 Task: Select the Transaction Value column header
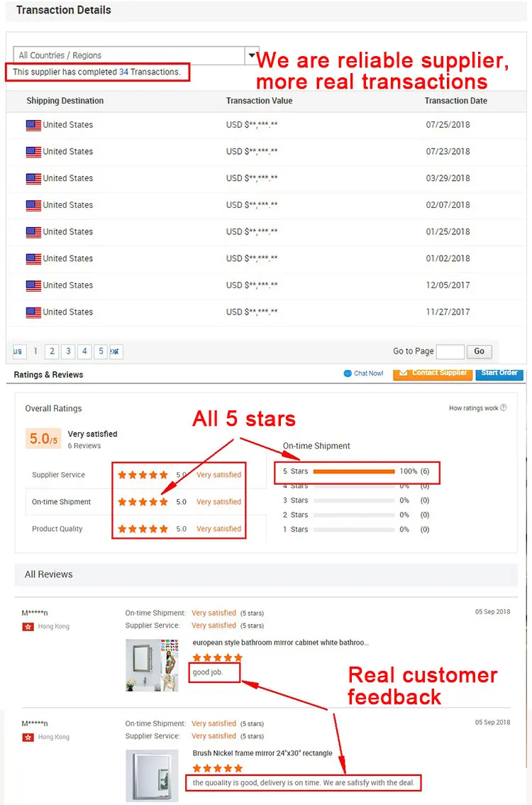point(259,101)
